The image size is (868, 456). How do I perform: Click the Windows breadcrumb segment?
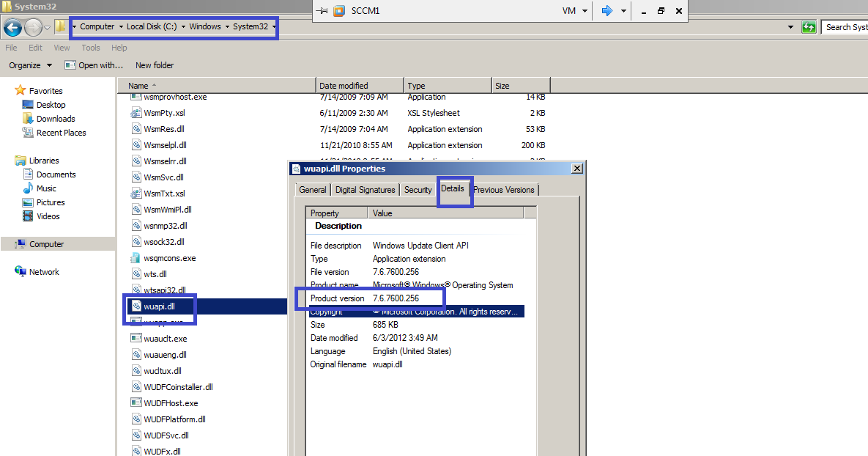[205, 26]
